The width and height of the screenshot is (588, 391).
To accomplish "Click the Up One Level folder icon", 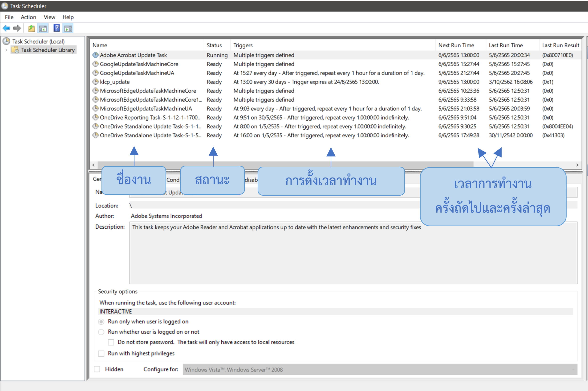I will pyautogui.click(x=31, y=28).
